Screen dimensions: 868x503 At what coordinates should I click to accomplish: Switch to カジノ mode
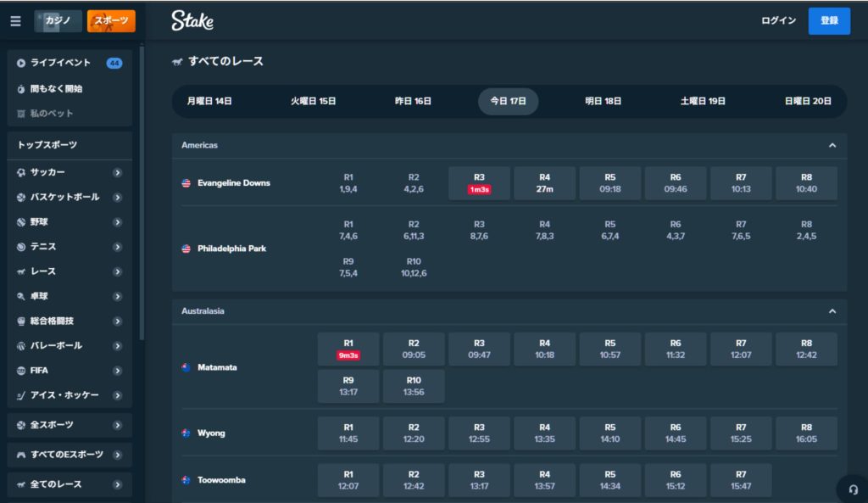(x=58, y=21)
